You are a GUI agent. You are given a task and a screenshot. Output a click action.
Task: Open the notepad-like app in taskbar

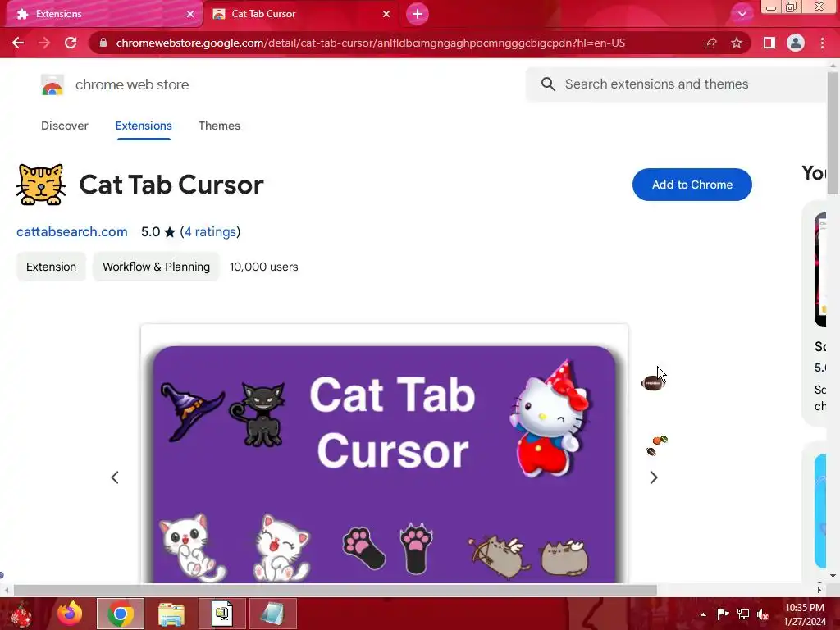[x=272, y=614]
